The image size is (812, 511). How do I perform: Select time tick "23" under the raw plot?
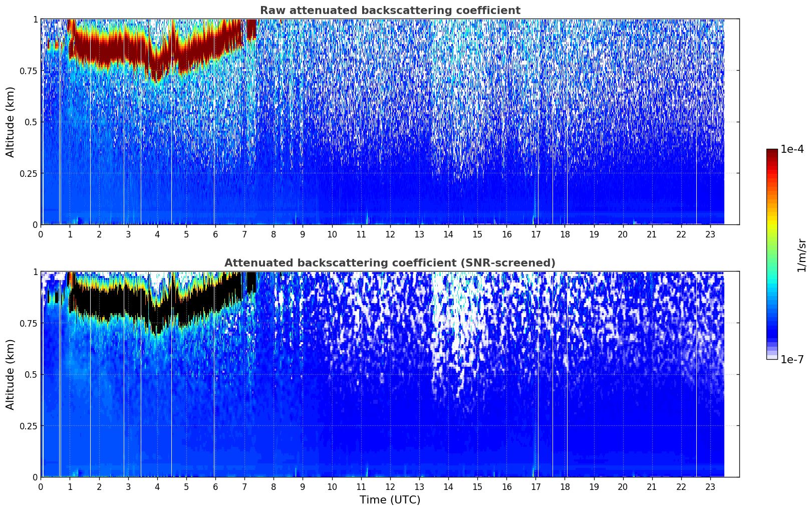pos(710,234)
